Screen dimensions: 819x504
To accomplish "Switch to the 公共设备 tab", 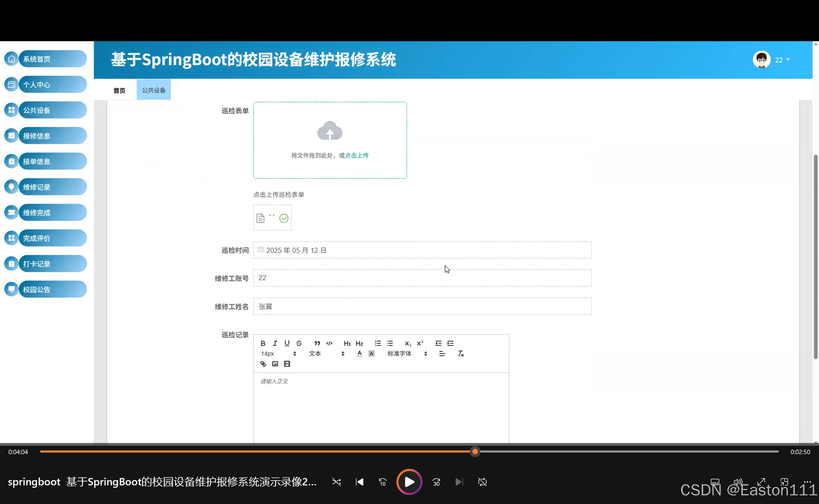I will pyautogui.click(x=153, y=89).
